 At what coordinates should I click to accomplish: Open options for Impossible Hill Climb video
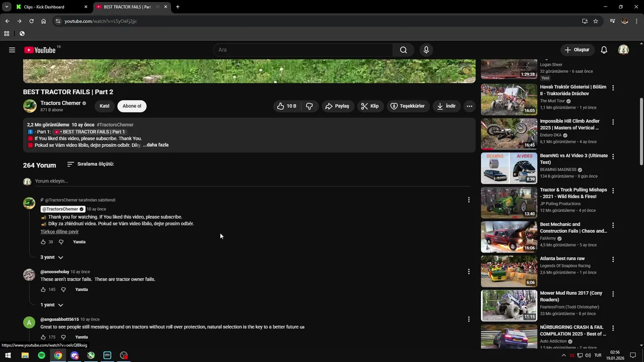(613, 122)
